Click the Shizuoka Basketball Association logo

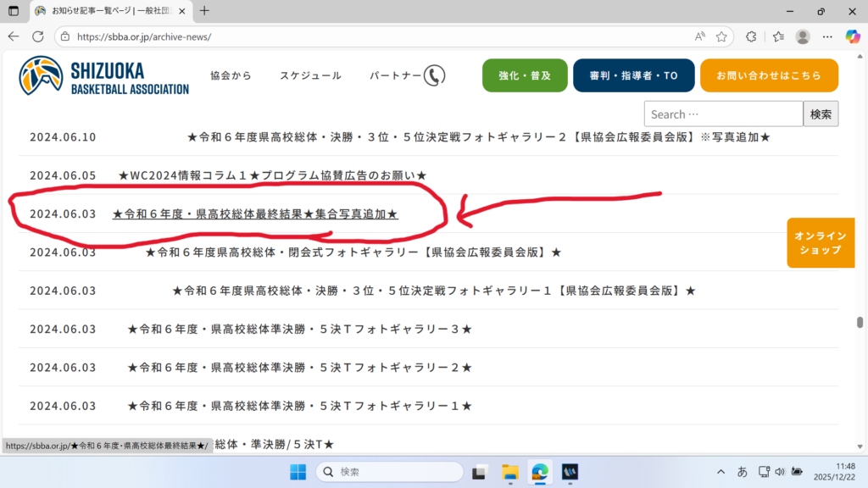click(104, 76)
